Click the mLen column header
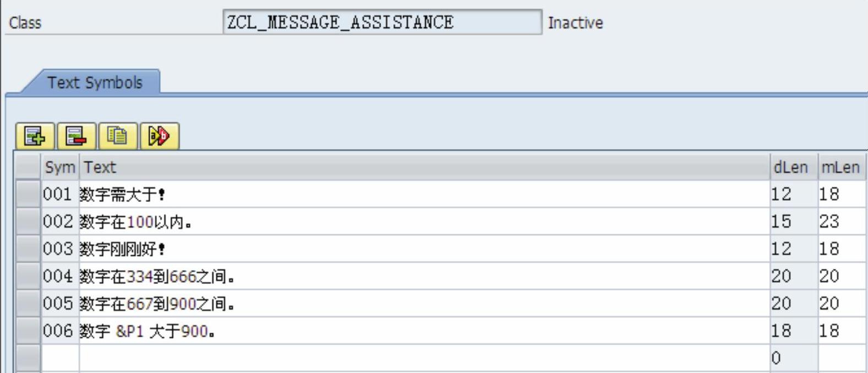 point(841,167)
